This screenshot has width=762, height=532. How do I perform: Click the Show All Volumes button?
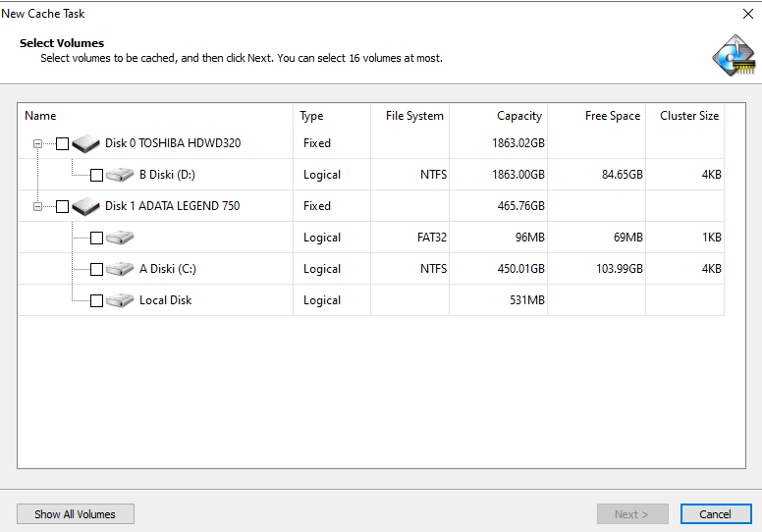76,514
